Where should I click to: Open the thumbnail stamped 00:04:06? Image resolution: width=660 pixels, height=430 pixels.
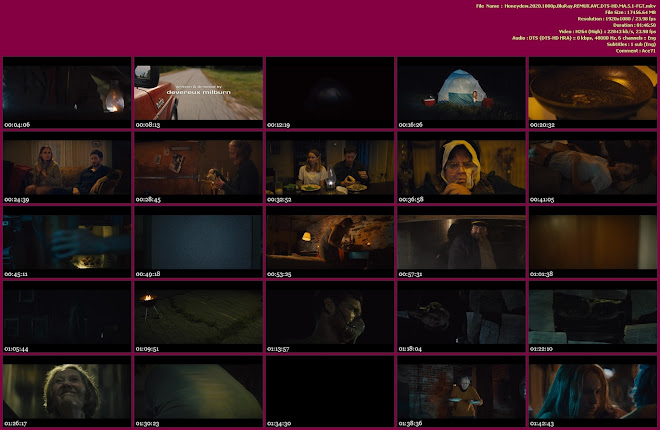pyautogui.click(x=67, y=93)
